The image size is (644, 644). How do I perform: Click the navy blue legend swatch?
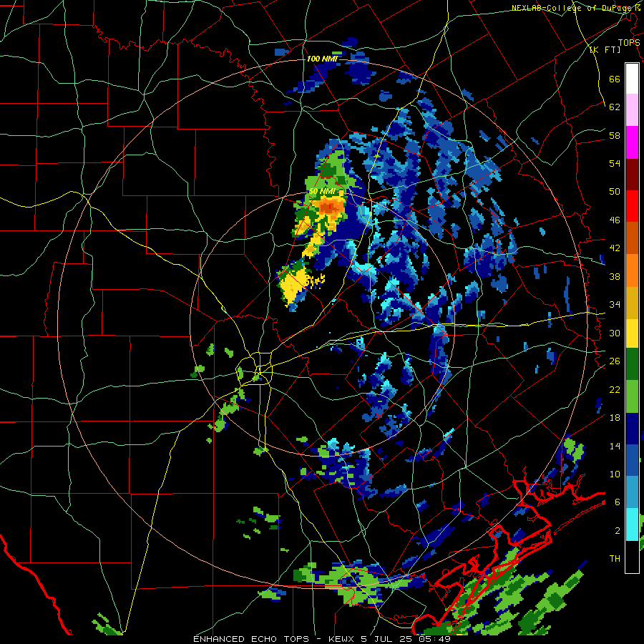coord(632,429)
